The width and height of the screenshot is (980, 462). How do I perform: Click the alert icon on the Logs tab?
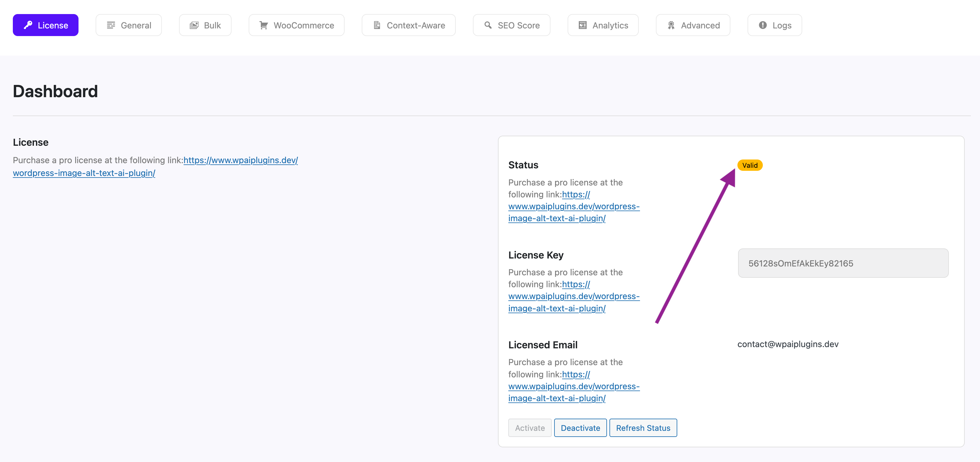(762, 25)
